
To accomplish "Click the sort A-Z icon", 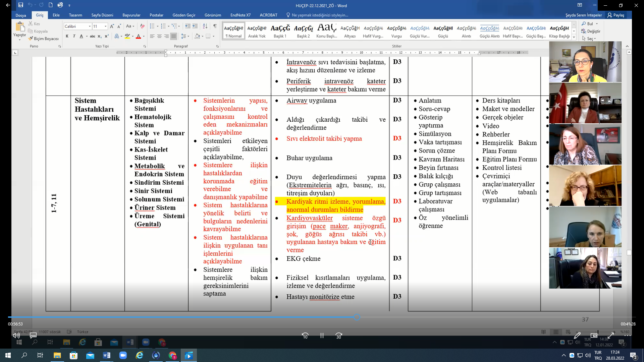I will click(x=205, y=26).
